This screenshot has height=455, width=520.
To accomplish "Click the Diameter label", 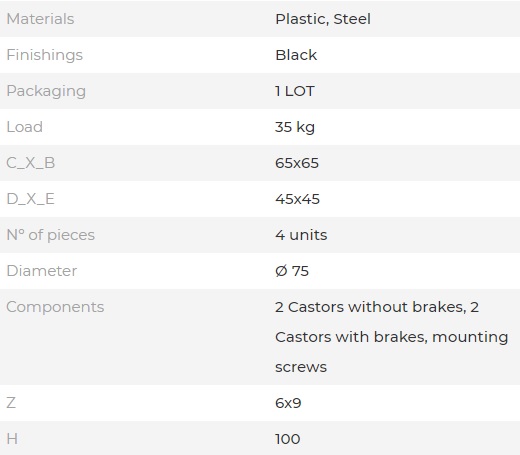I will point(42,271).
